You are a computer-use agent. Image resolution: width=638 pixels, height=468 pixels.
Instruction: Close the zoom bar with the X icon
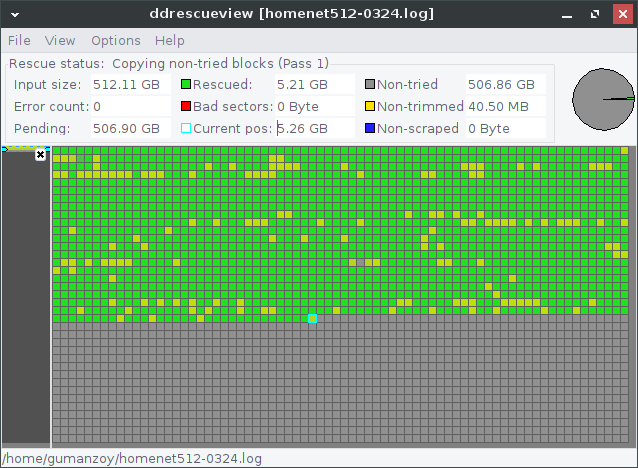click(41, 155)
